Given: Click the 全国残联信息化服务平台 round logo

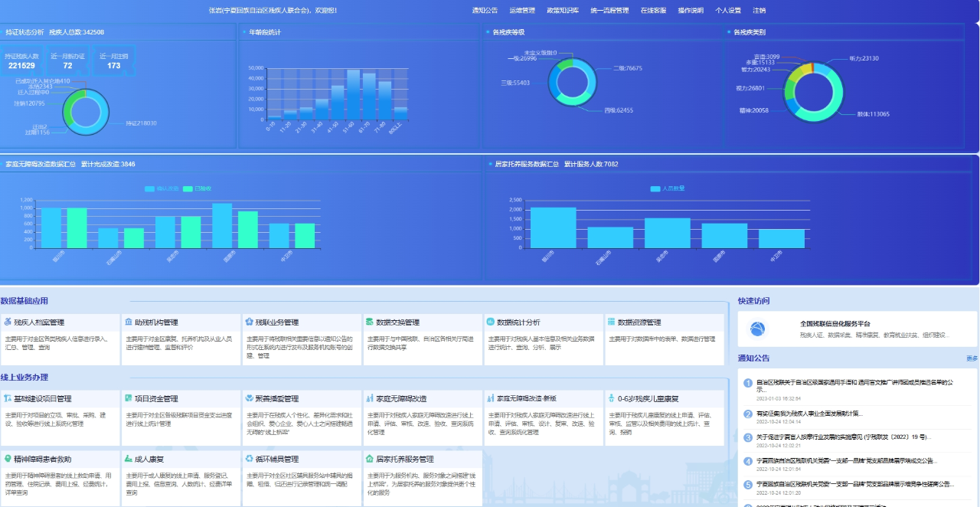Looking at the screenshot, I should click(x=757, y=329).
